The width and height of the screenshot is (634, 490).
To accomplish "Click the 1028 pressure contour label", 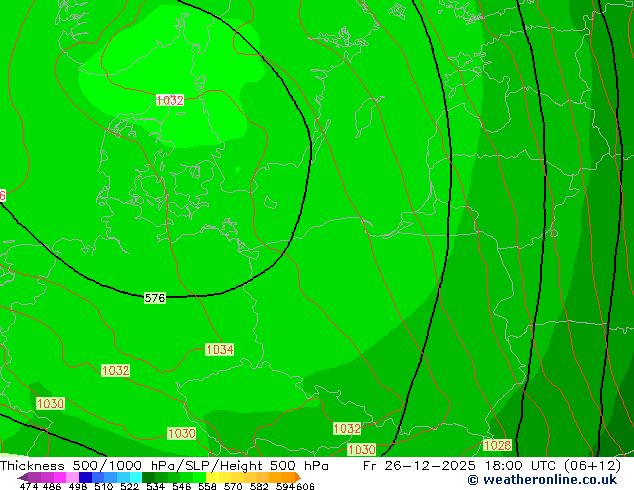I will 498,446.
